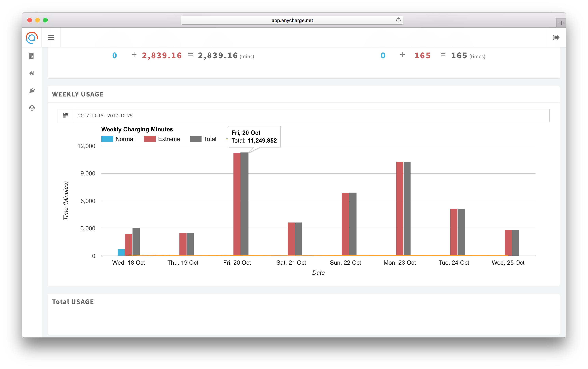The height and width of the screenshot is (369, 588).
Task: Click the AnyCharge logo icon
Action: tap(32, 38)
